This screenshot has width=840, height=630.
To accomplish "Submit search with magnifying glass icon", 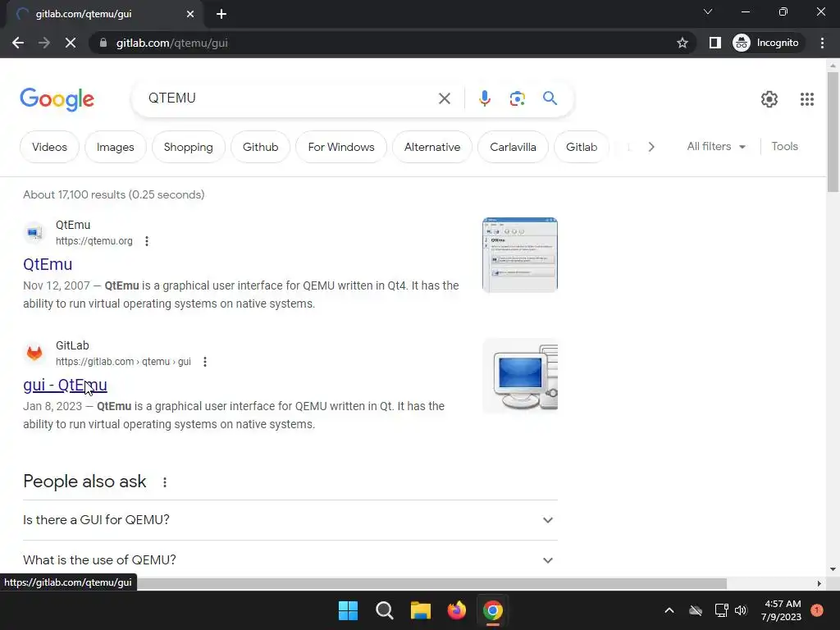I will [550, 98].
